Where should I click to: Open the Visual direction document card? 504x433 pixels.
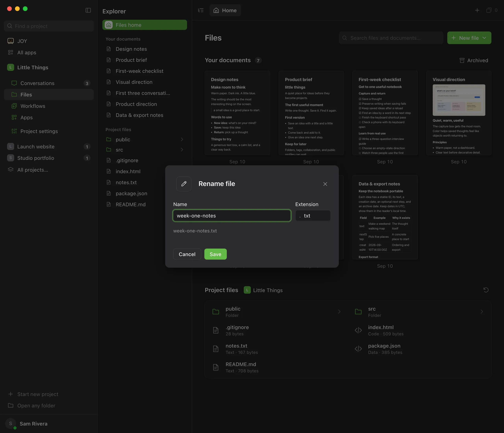(x=459, y=113)
